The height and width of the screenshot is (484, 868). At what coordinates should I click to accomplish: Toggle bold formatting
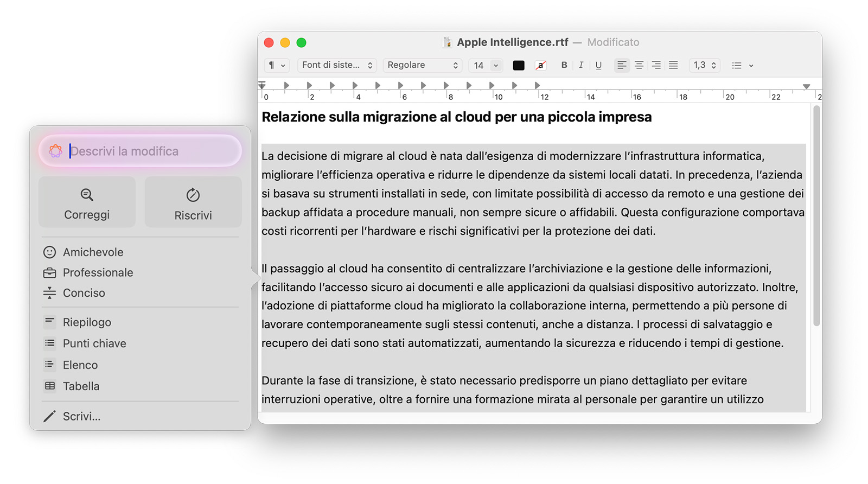564,65
